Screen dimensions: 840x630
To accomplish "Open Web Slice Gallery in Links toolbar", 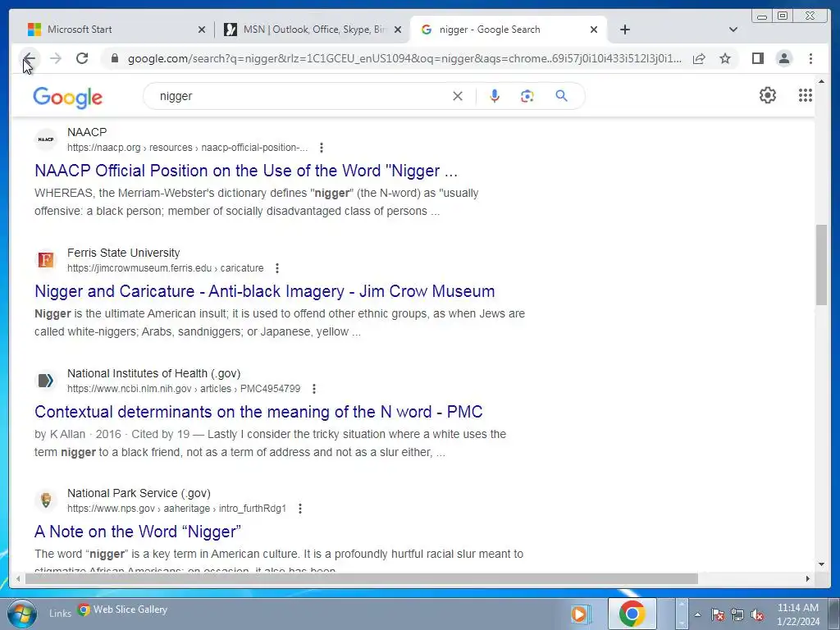I will point(123,609).
